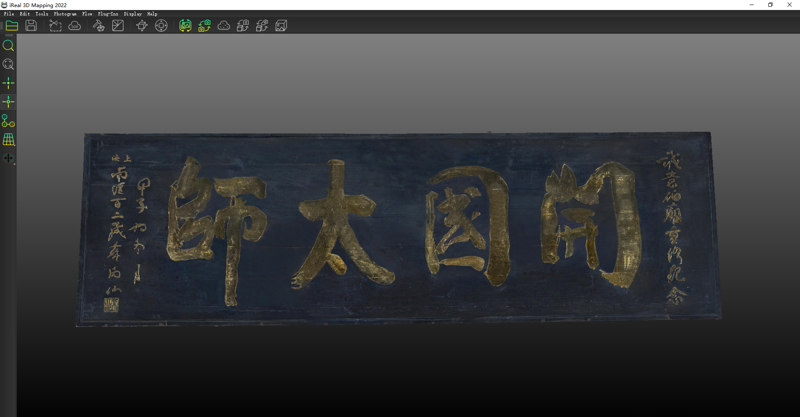This screenshot has width=800, height=417.
Task: Open the Tools menu
Action: (41, 14)
